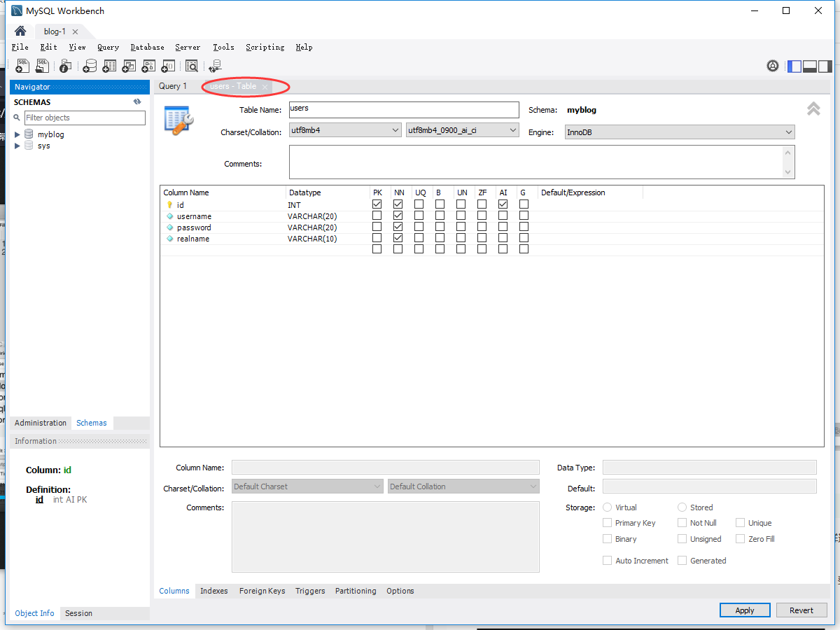The width and height of the screenshot is (840, 630).
Task: Reconnect to DBMS toolbar icon
Action: point(215,66)
